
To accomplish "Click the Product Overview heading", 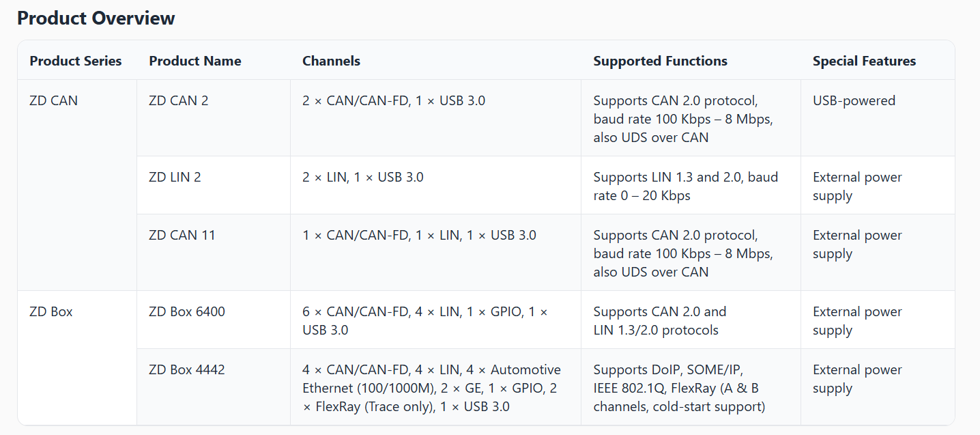I will pos(96,18).
